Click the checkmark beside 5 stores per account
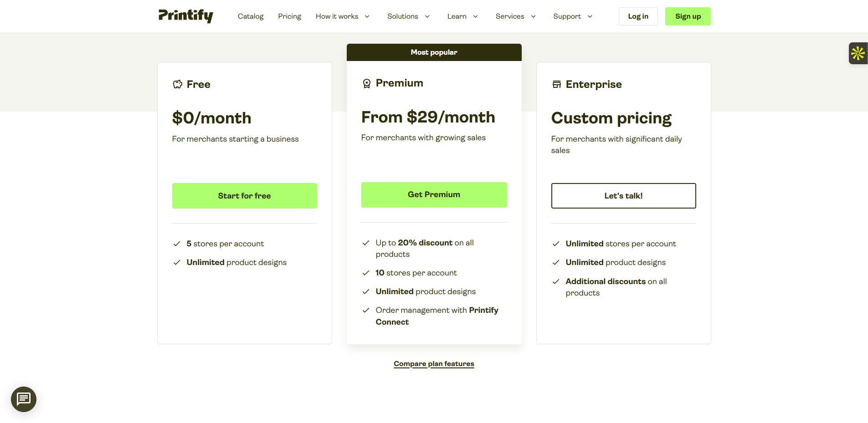The height and width of the screenshot is (423, 868). [x=177, y=244]
